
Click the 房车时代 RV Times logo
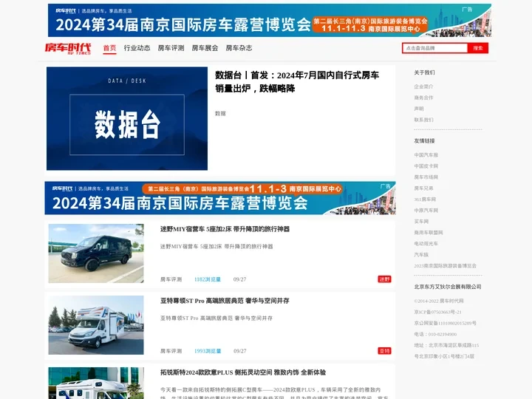tap(68, 49)
